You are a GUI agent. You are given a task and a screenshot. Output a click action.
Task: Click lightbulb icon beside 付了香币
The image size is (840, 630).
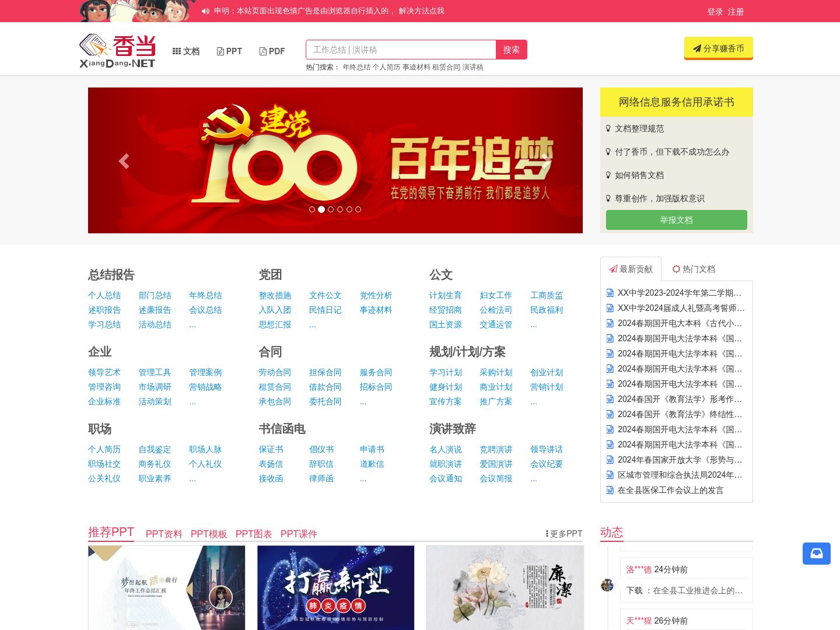point(608,152)
